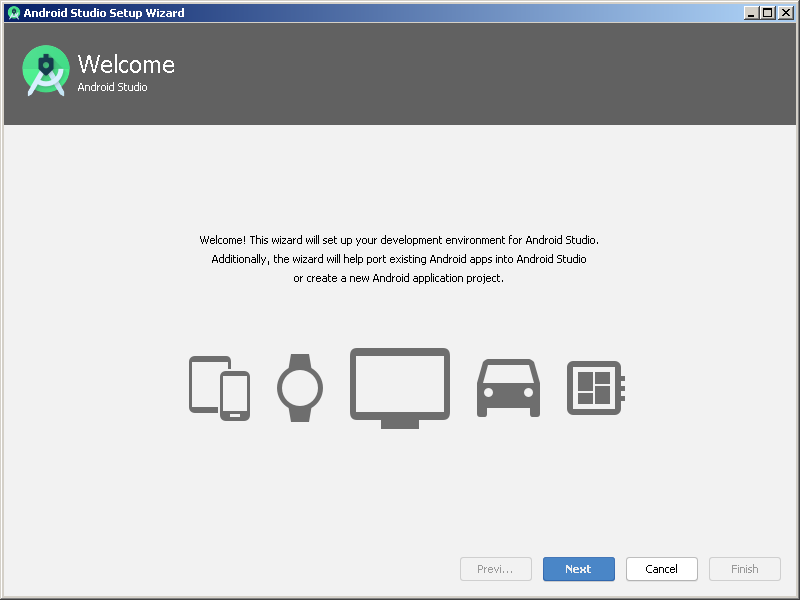Click the Android Studio subtitle text
Image resolution: width=800 pixels, height=600 pixels.
pyautogui.click(x=112, y=87)
